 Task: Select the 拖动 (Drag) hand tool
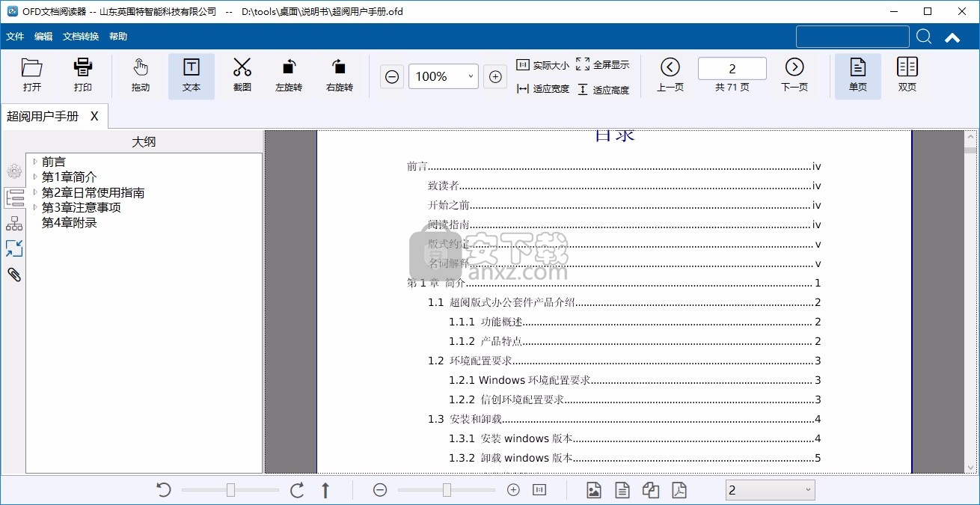tap(141, 76)
